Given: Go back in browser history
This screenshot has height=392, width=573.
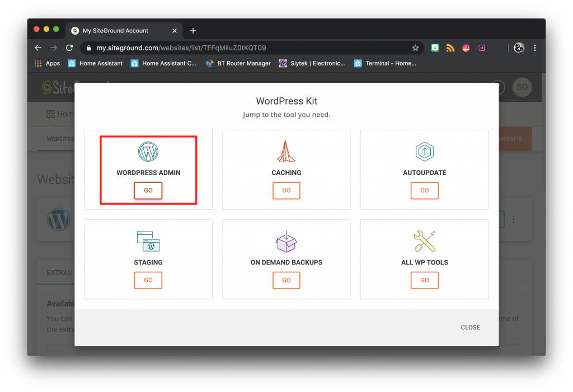Looking at the screenshot, I should [38, 48].
